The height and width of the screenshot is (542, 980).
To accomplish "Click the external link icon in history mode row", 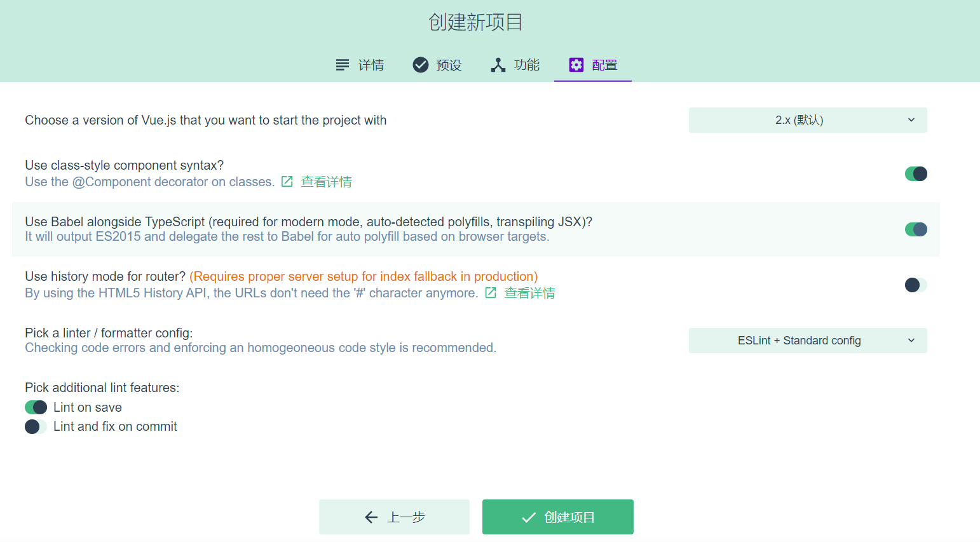I will tap(490, 292).
